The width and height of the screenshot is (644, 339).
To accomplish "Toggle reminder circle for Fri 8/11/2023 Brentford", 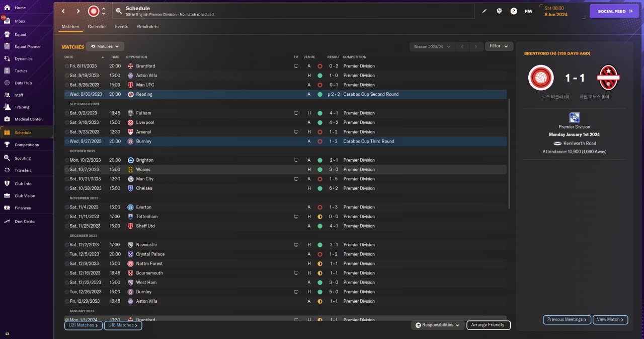I will click(67, 66).
